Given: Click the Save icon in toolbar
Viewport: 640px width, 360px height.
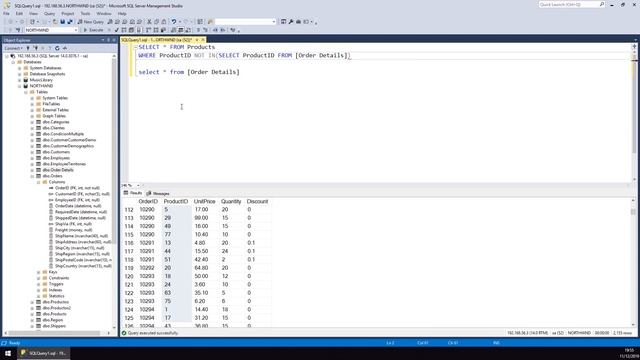Looking at the screenshot, I should point(62,22).
